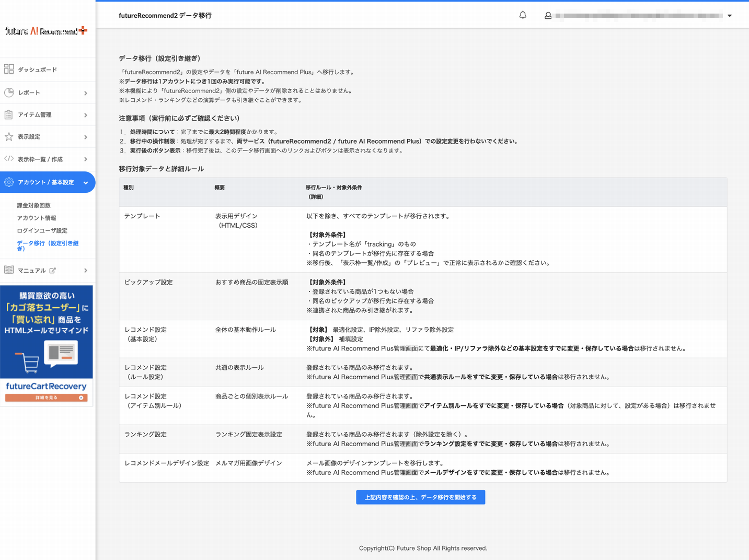The height and width of the screenshot is (560, 749).
Task: Click the user account icon
Action: pos(548,16)
